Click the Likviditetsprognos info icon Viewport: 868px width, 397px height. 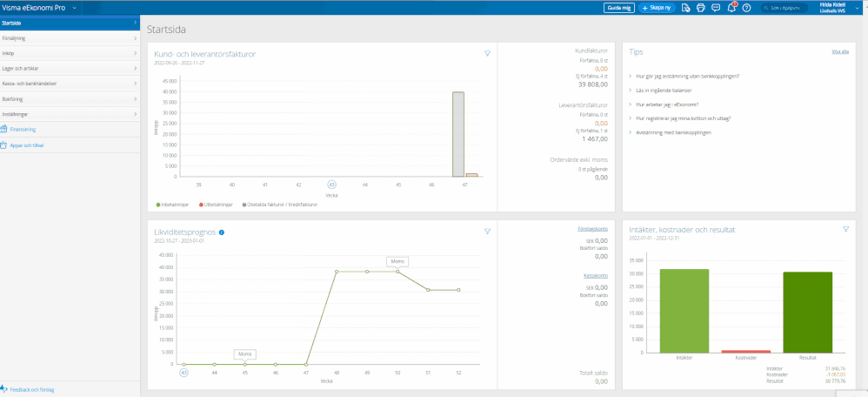click(223, 232)
